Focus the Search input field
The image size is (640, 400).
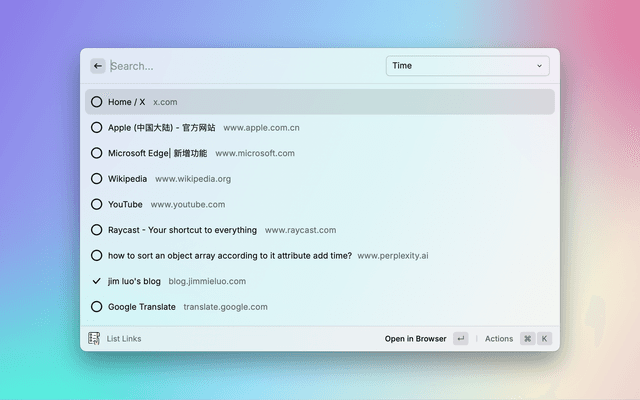(240, 66)
